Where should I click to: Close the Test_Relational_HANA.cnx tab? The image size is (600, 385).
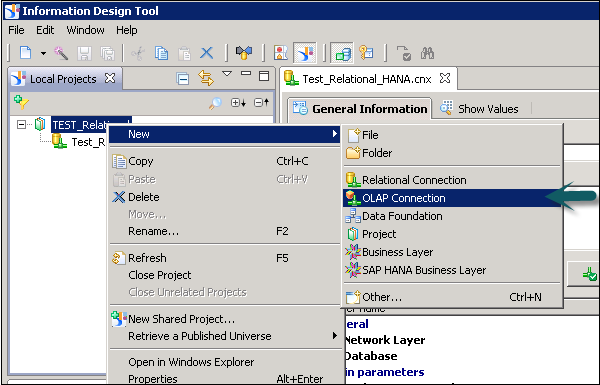click(x=445, y=78)
